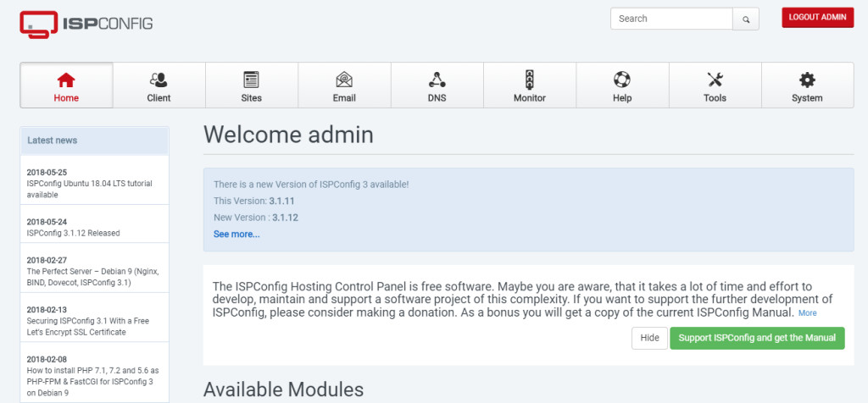Open ISPConfig 3.1.12 Released news item
The image size is (868, 403).
pos(73,233)
